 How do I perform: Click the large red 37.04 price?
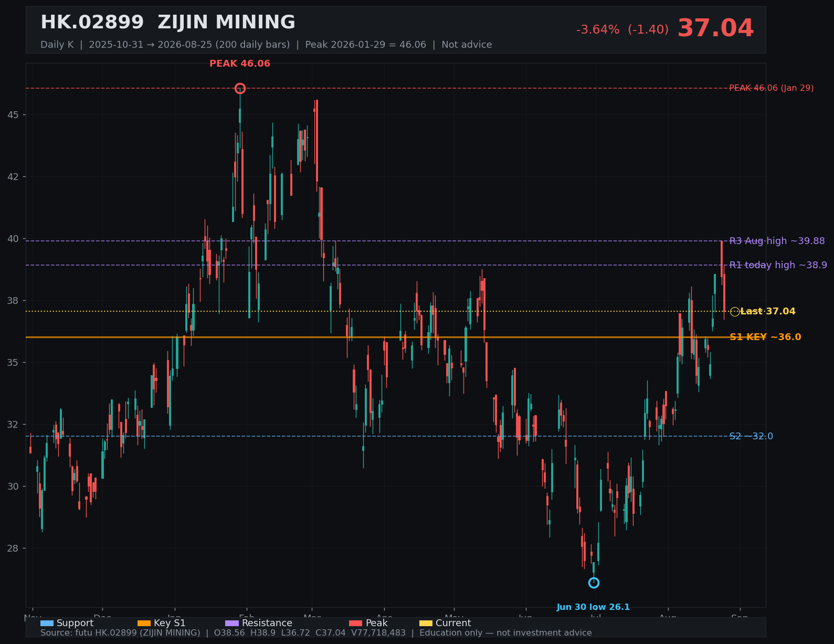pos(716,28)
